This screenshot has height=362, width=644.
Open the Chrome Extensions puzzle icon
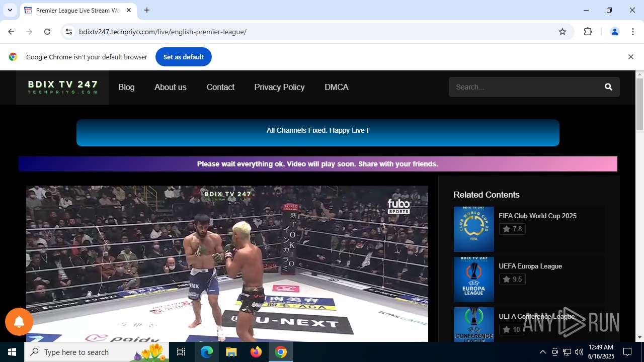588,32
